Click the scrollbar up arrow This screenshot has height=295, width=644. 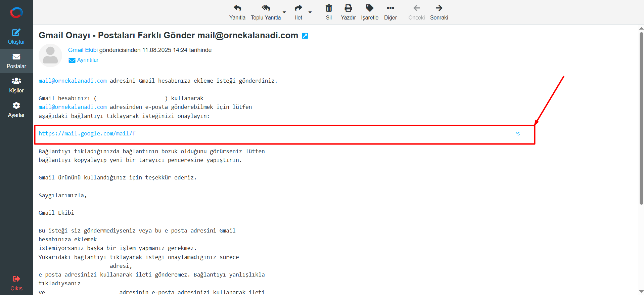641,29
